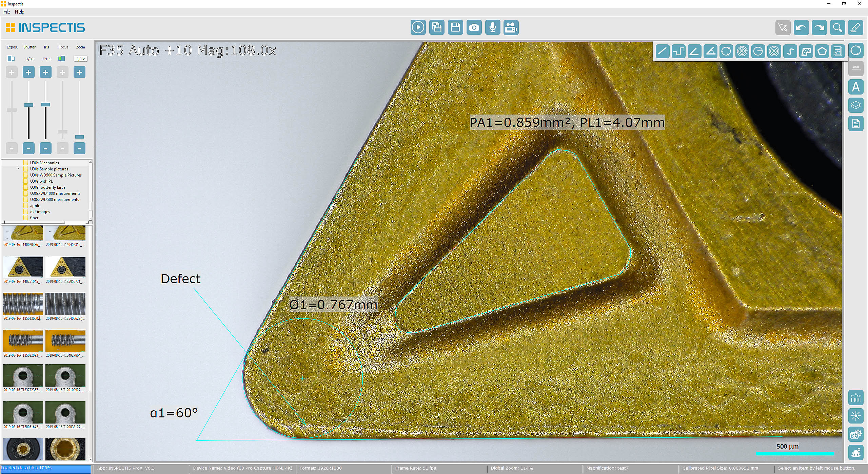Expand the U30s Sample pictures folder arrow

point(18,169)
